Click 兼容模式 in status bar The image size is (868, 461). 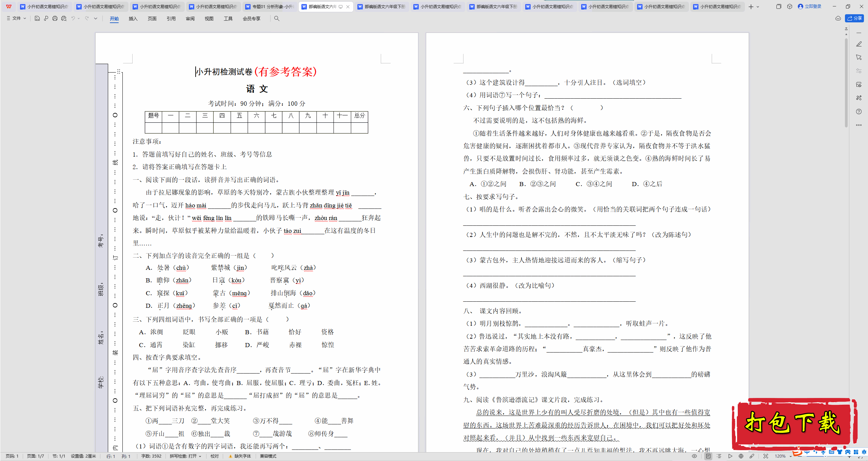coord(268,456)
